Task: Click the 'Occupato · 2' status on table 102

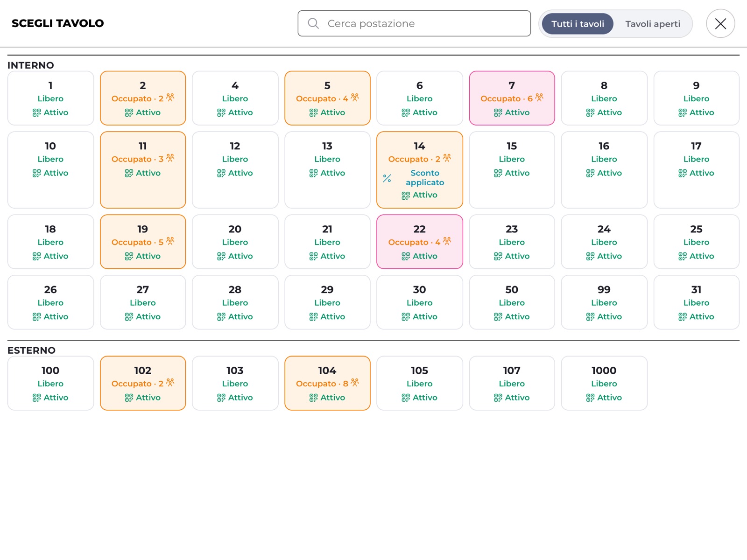Action: click(x=137, y=384)
